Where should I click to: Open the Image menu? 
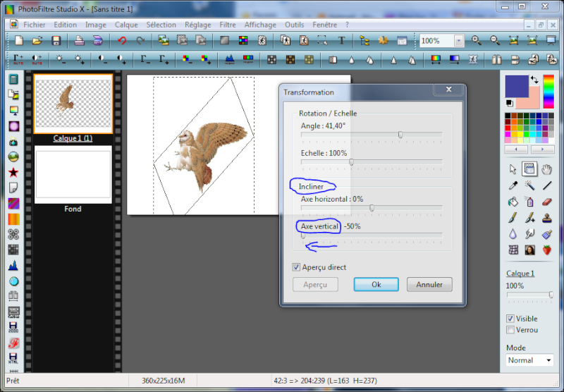pos(96,25)
